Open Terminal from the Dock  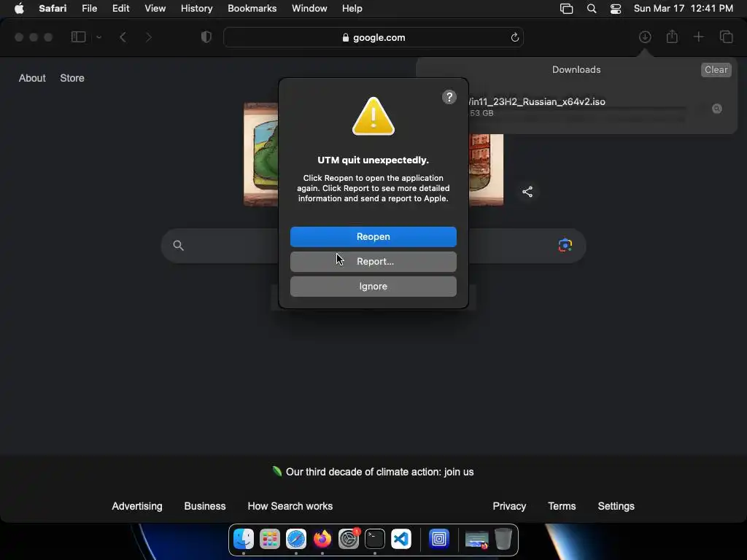[x=374, y=539]
